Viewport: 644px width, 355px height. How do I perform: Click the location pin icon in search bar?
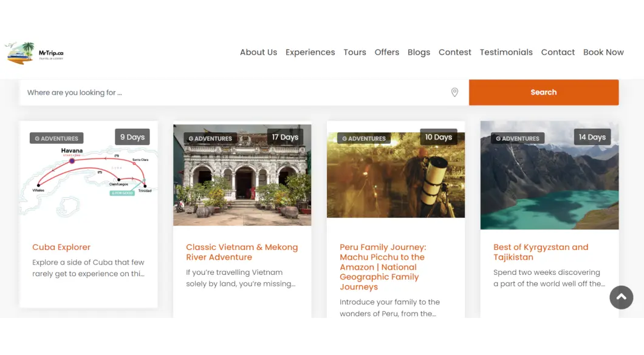[454, 92]
